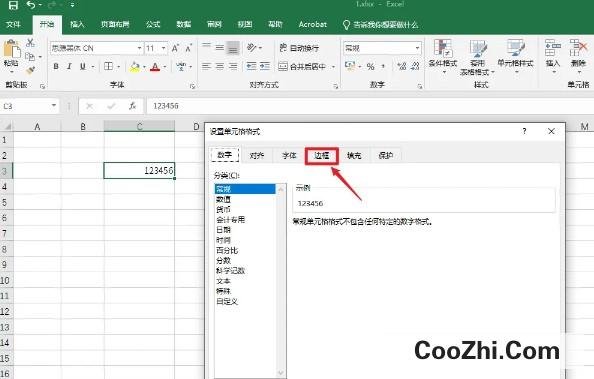Open the font size dropdown

click(163, 48)
